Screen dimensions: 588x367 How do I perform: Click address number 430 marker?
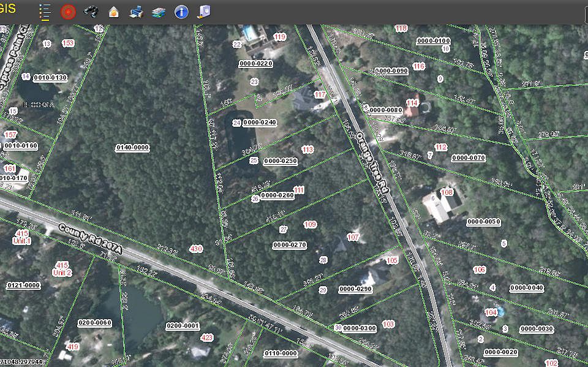[x=196, y=249]
